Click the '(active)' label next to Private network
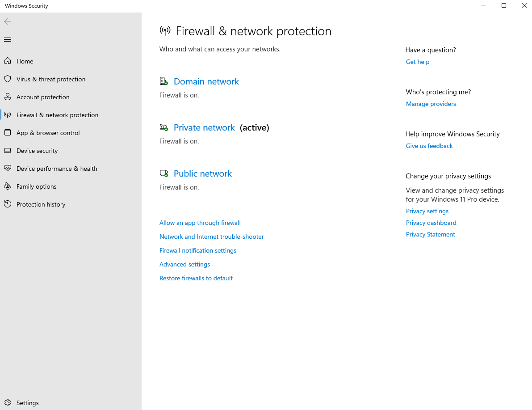532x410 pixels. (x=255, y=128)
